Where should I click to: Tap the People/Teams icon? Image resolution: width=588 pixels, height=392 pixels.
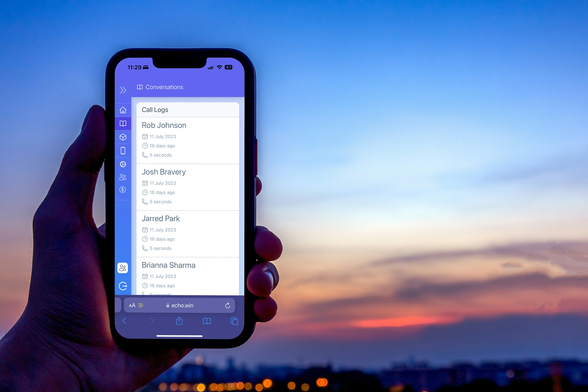click(x=123, y=177)
